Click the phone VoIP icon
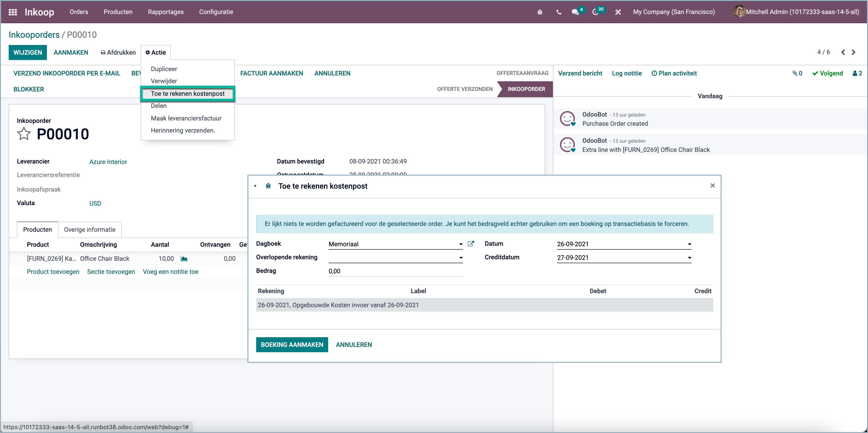The height and width of the screenshot is (433, 868). coord(559,12)
